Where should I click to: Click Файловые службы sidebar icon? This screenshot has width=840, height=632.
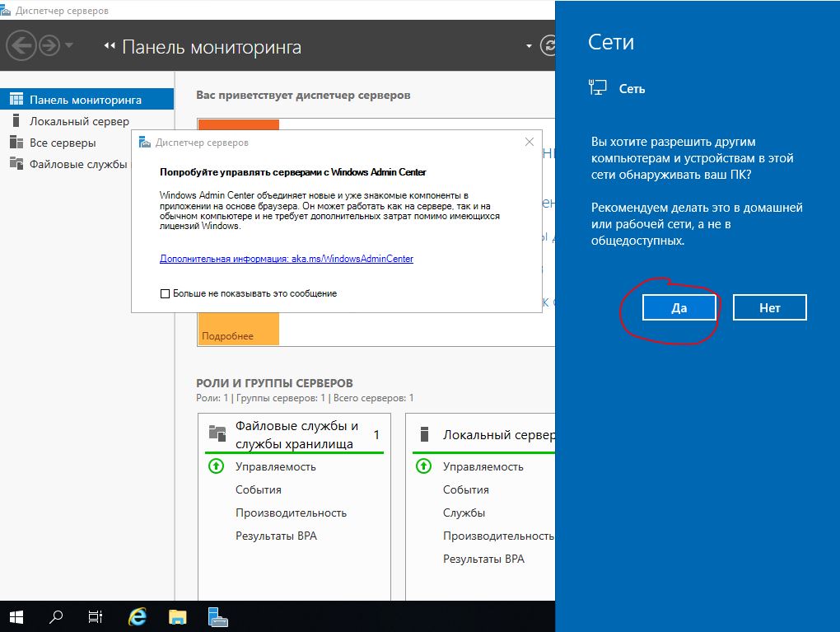[16, 164]
